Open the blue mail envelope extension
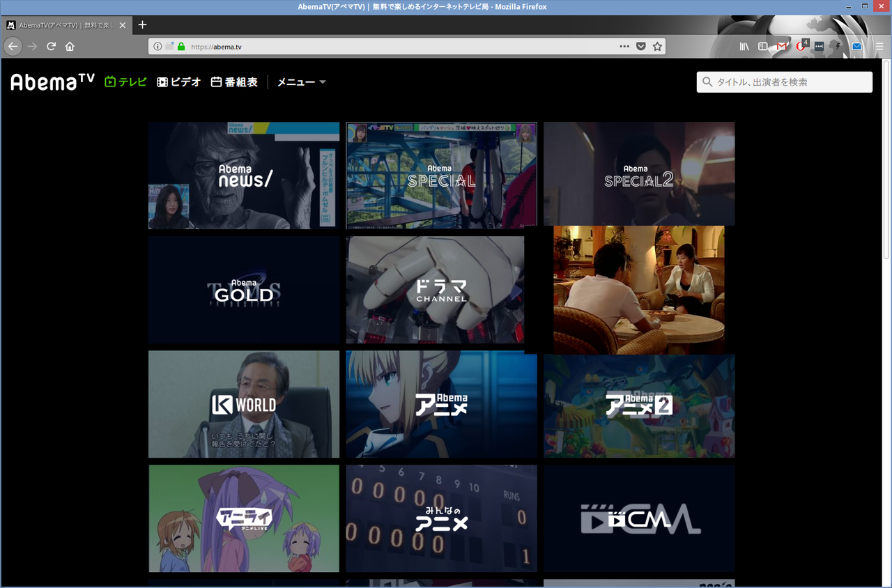The image size is (892, 588). [x=856, y=47]
